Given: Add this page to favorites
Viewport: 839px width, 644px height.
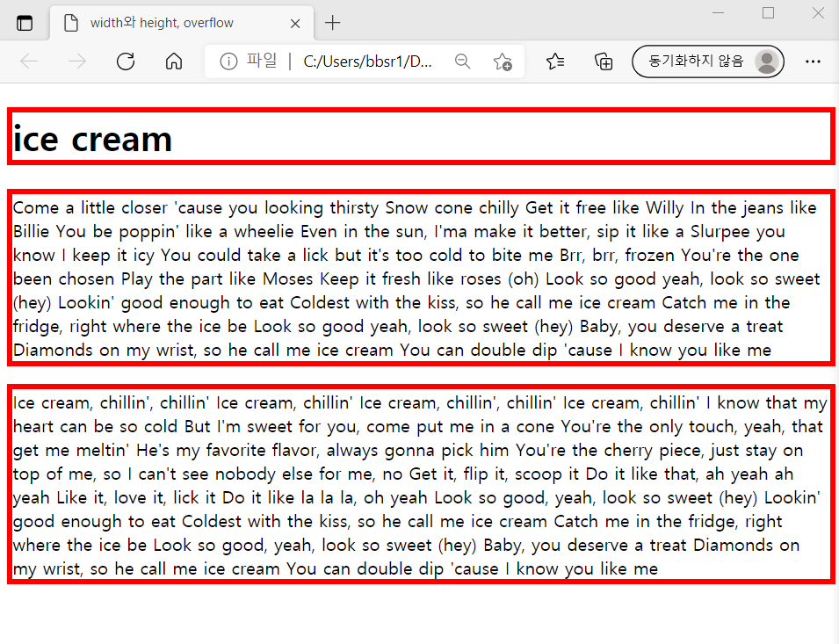Looking at the screenshot, I should click(503, 62).
